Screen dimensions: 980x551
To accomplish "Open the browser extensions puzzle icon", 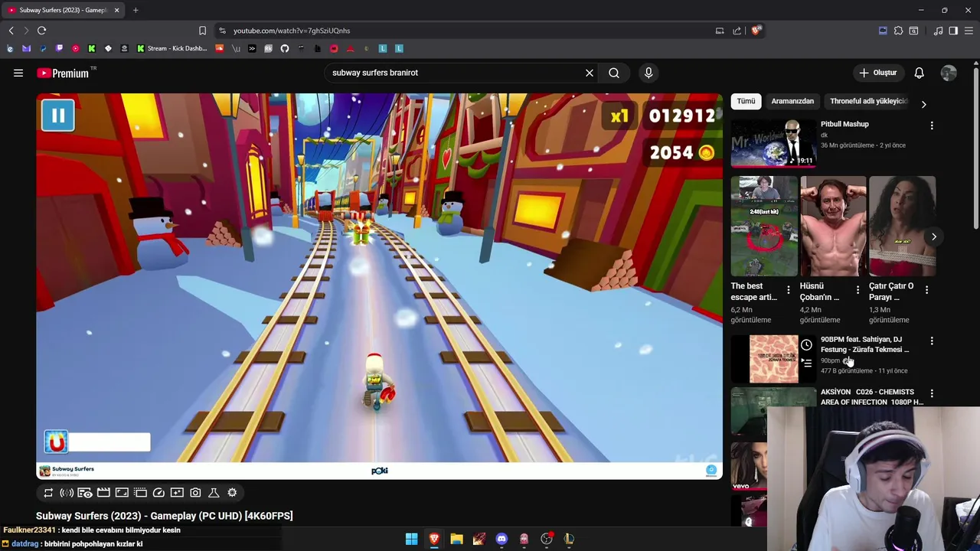I will pyautogui.click(x=898, y=31).
